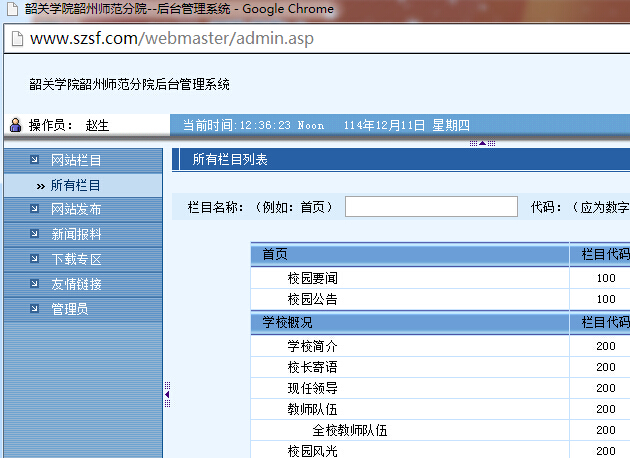Click the 所有栏目列表 panel title
Image resolution: width=630 pixels, height=458 pixels.
[x=230, y=159]
